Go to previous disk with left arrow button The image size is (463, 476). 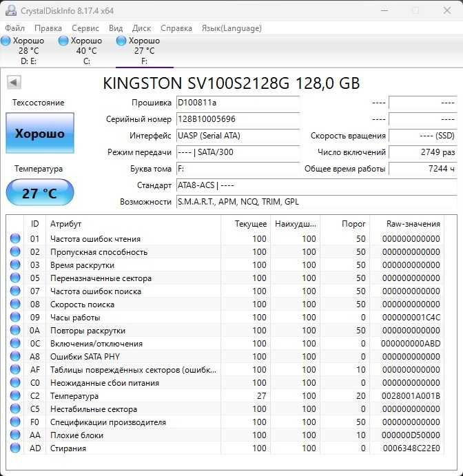[14, 82]
